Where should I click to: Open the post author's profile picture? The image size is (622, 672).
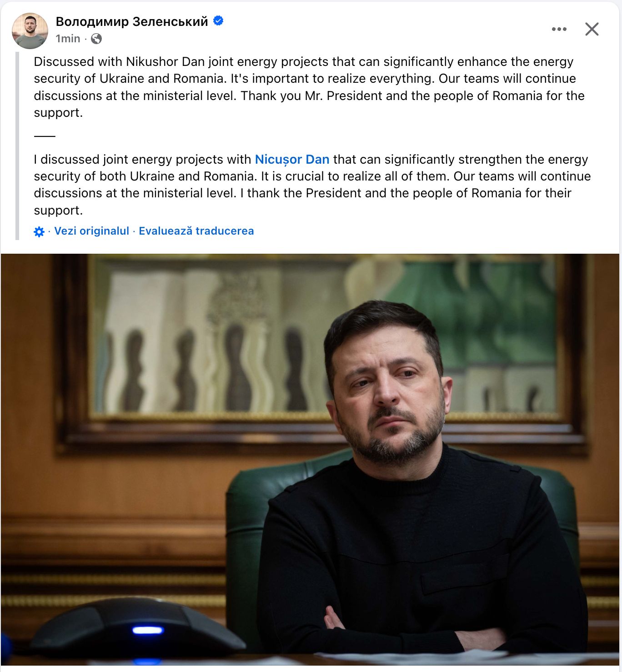(30, 30)
